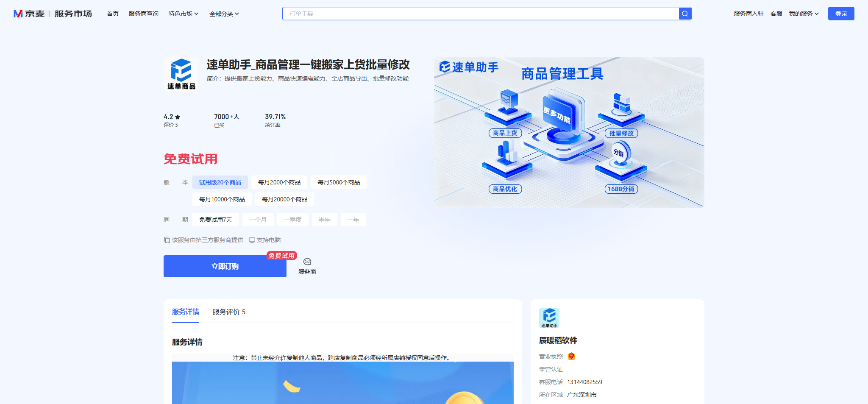
Task: Click the 商品管理工具 banner image
Action: click(569, 132)
